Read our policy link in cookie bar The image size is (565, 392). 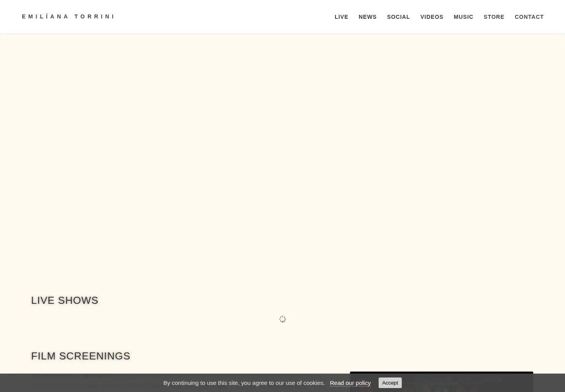350,383
